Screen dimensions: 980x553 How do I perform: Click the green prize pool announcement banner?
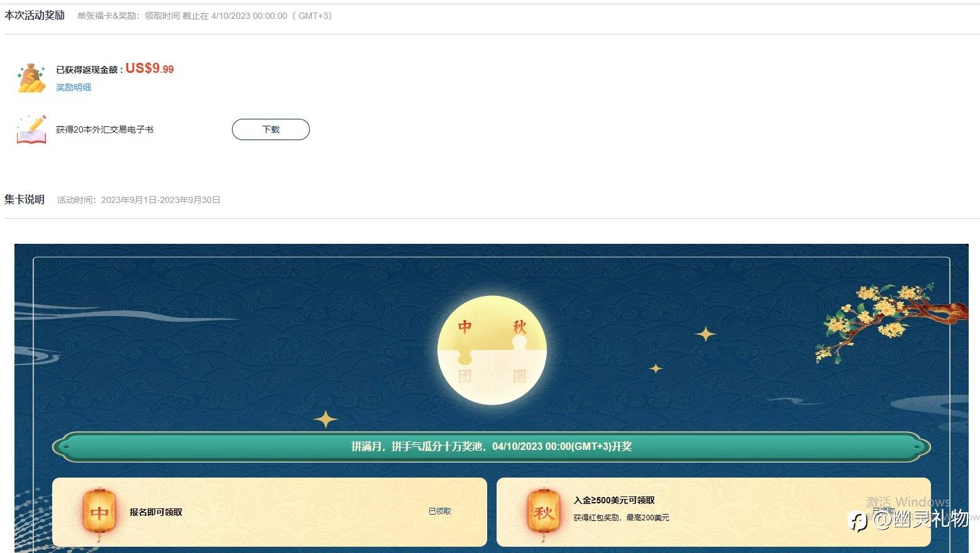[492, 447]
